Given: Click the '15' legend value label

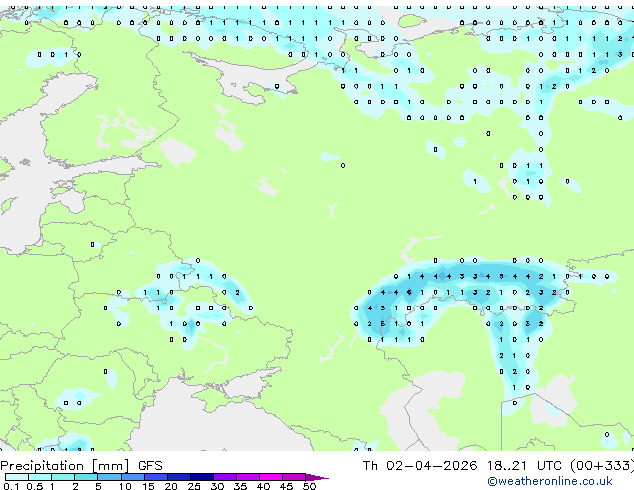Looking at the screenshot, I should [x=148, y=486].
